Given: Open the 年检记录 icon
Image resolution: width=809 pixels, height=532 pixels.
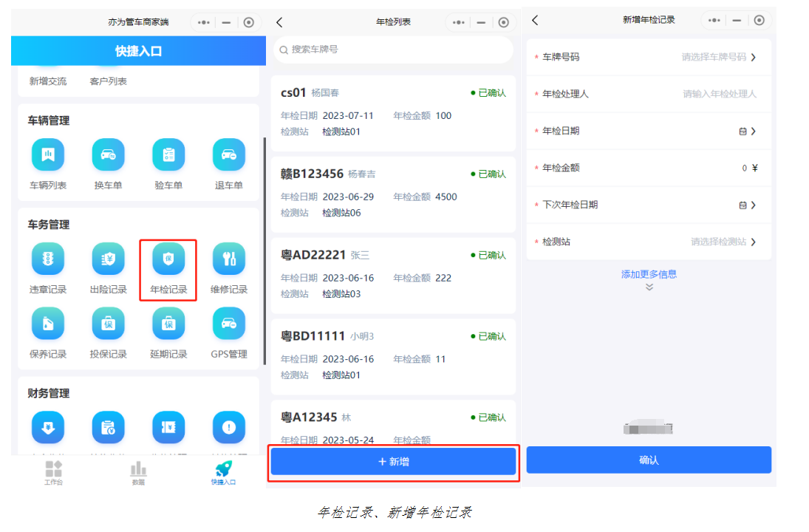Looking at the screenshot, I should click(x=168, y=259).
